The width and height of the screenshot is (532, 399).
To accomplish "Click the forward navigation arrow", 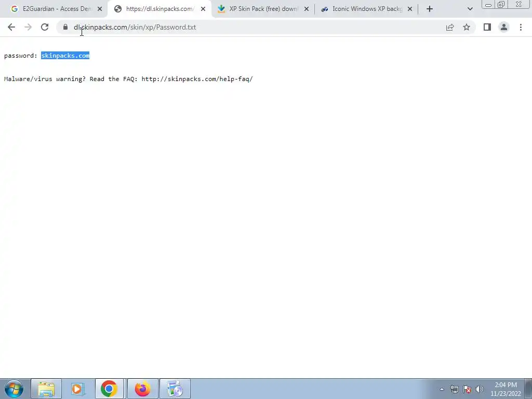I will [x=28, y=27].
